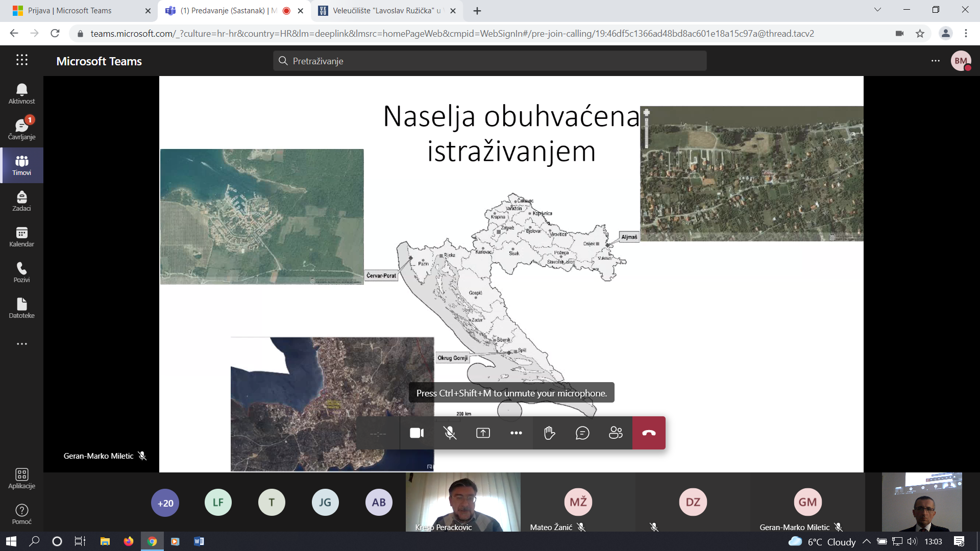Expand the +20 additional participants overflow

pos(165,503)
